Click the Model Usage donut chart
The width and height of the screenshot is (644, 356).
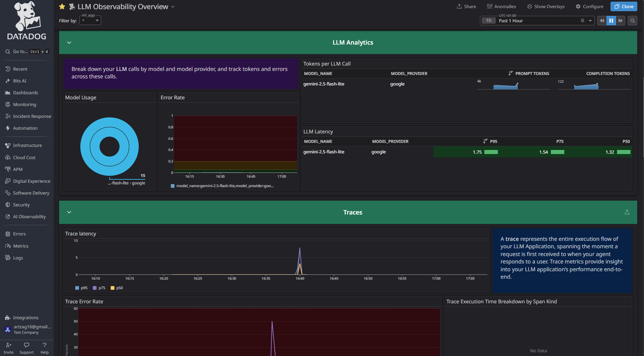pos(110,147)
